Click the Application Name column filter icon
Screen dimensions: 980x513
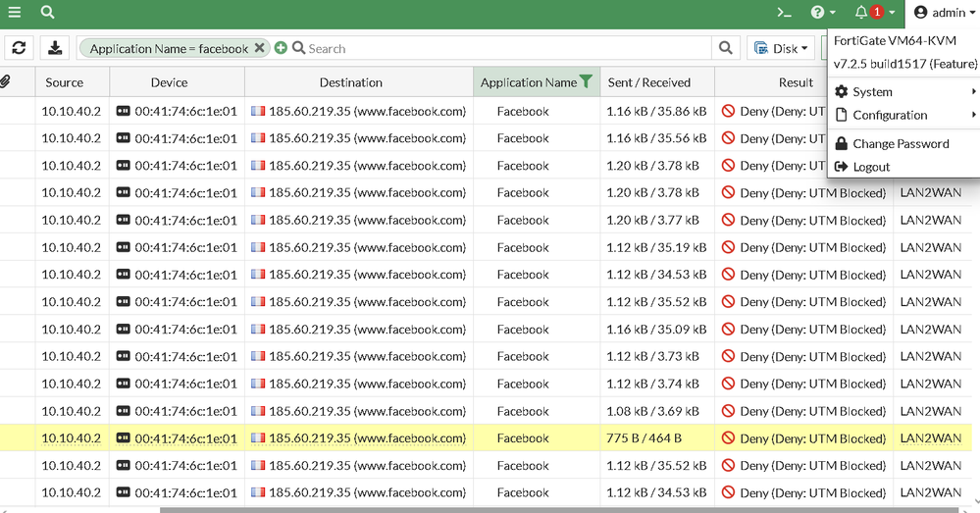586,82
